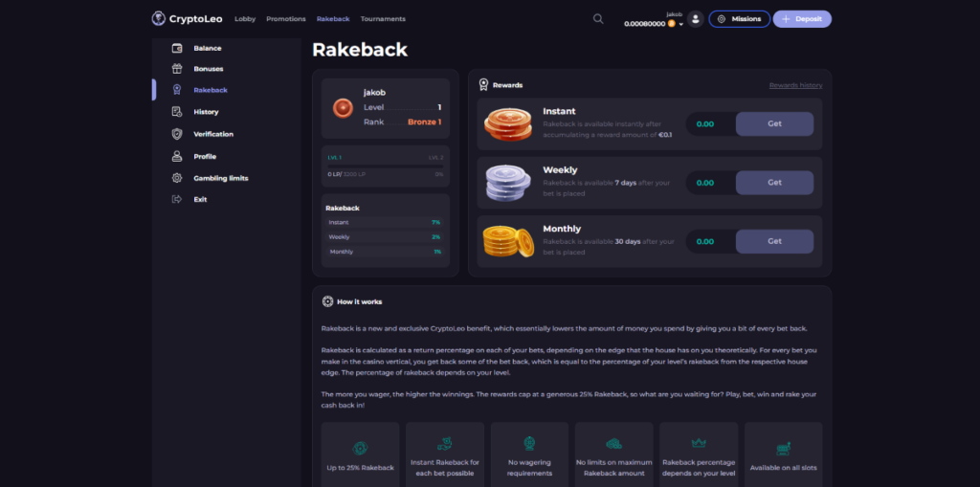This screenshot has width=980, height=487.
Task: Click the Gambling limits gear icon in the sidebar
Action: [x=177, y=178]
